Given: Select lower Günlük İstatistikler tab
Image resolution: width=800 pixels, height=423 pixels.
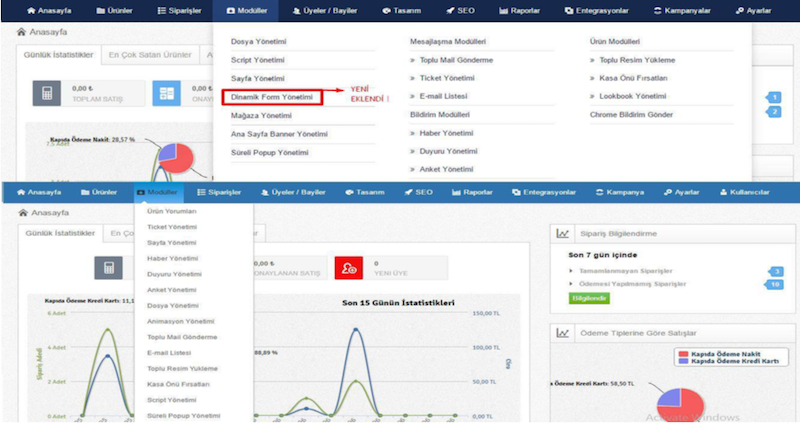Looking at the screenshot, I should [x=60, y=233].
